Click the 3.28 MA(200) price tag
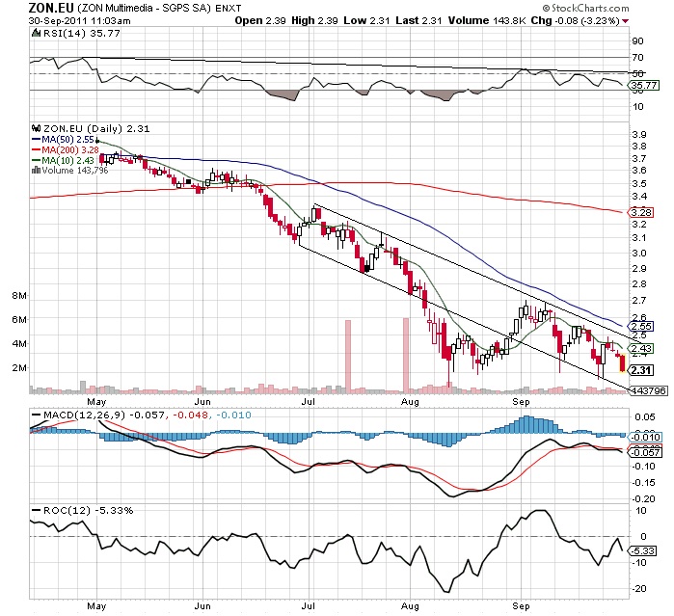This screenshot has width=674, height=616. point(641,212)
